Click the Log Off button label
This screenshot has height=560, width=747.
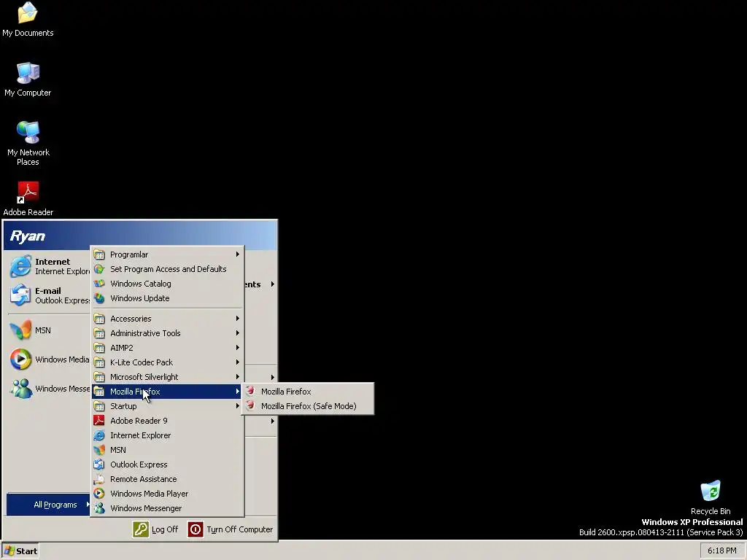(165, 529)
